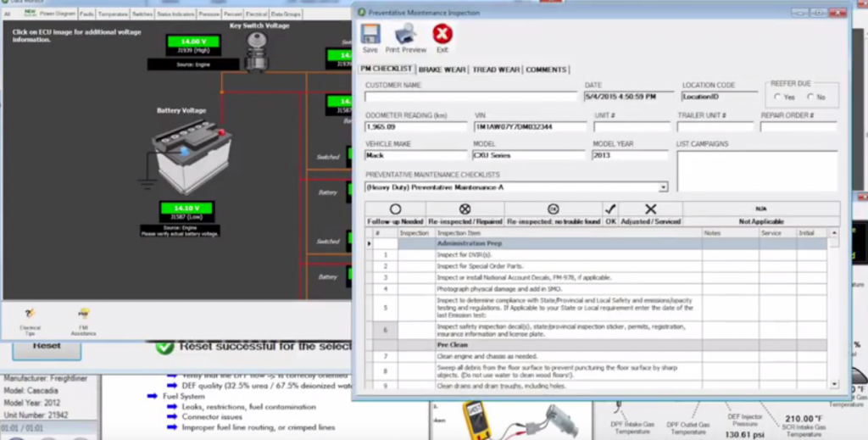The image size is (868, 440).
Task: Open the Data Groups tab in Data Monitor
Action: [286, 14]
